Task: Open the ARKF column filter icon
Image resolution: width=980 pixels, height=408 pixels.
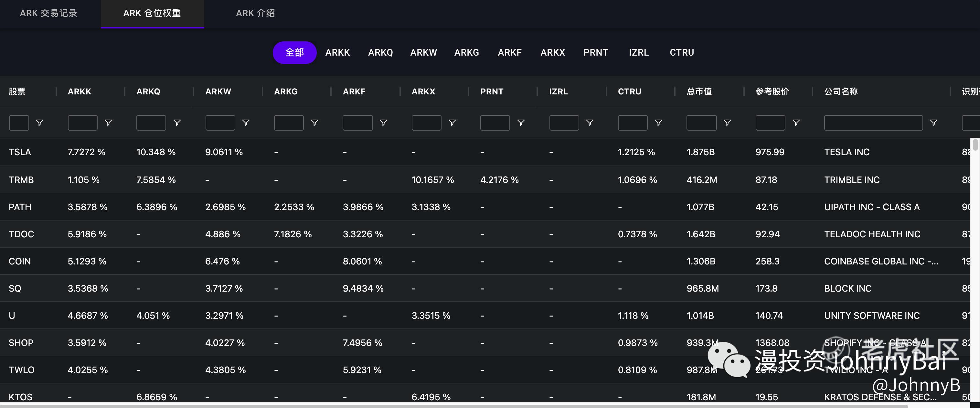Action: [383, 123]
